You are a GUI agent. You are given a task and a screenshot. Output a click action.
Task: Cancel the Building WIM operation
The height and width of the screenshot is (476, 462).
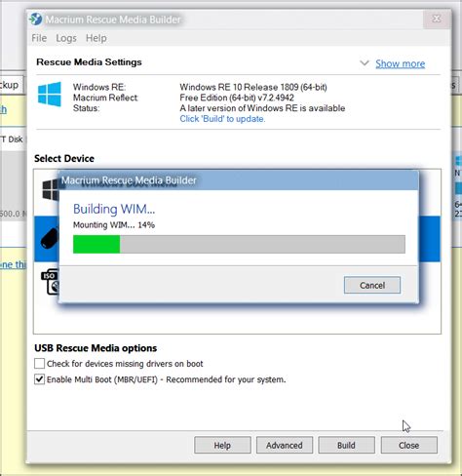pos(372,285)
